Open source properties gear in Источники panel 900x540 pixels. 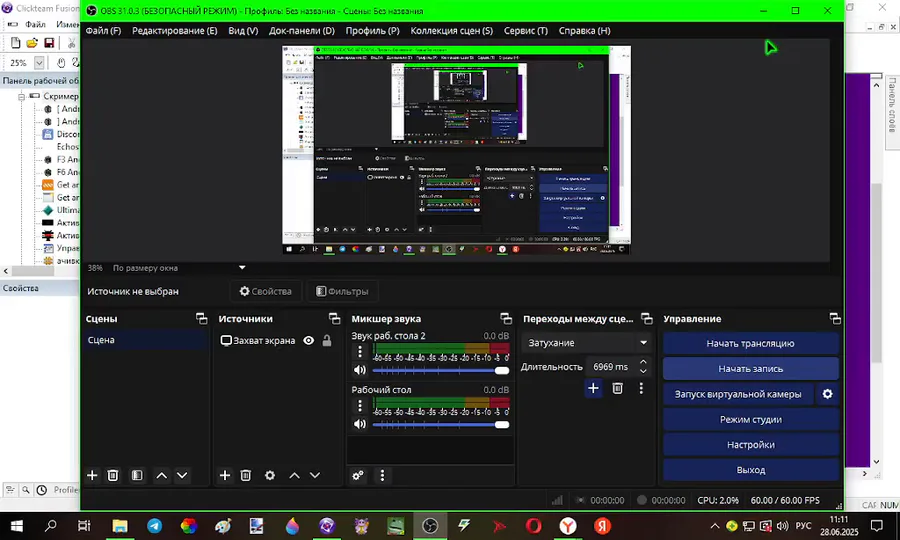tap(270, 475)
